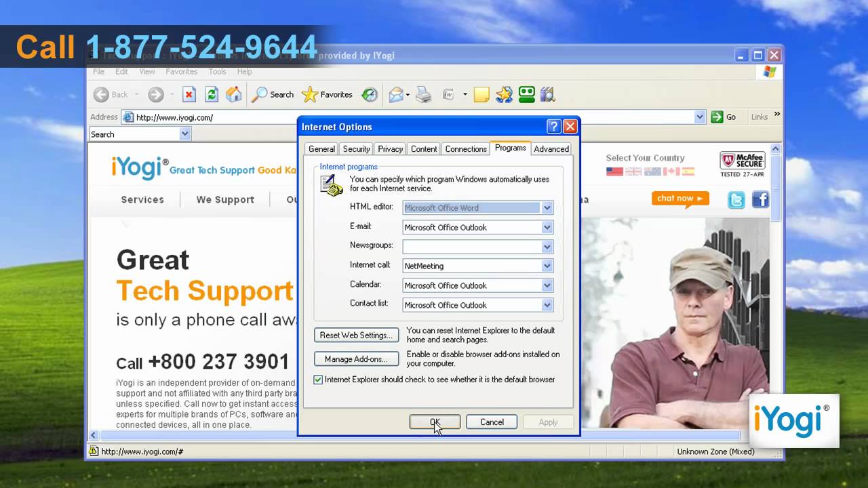The width and height of the screenshot is (868, 488).
Task: Select the Australia flag
Action: point(652,171)
